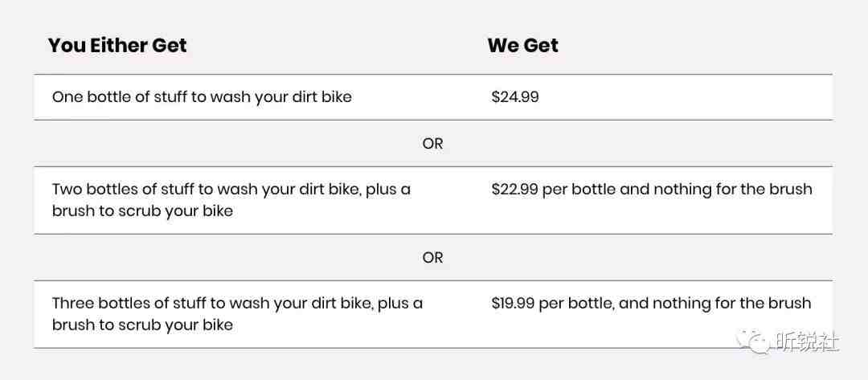Click the Chinese watermark text beside the logo
The image size is (868, 380).
pyautogui.click(x=807, y=341)
